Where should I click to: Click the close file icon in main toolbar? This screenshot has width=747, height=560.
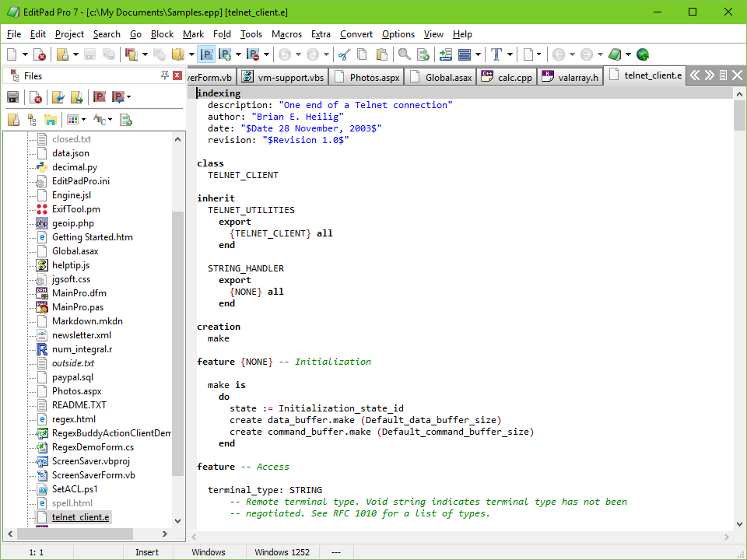(40, 54)
